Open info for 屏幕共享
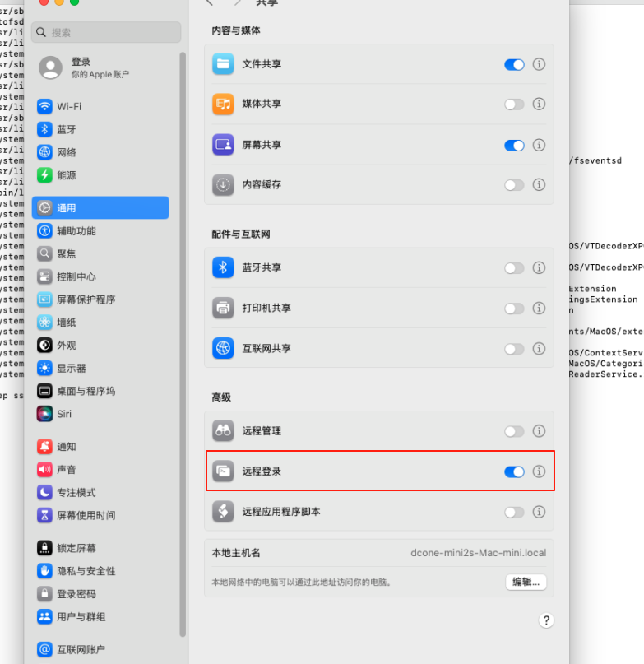This screenshot has height=664, width=644. pyautogui.click(x=539, y=145)
